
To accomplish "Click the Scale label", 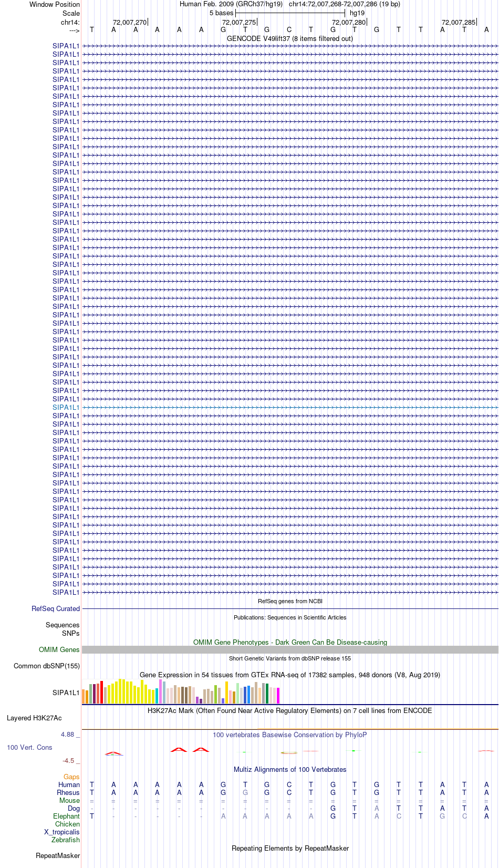I will (x=71, y=13).
